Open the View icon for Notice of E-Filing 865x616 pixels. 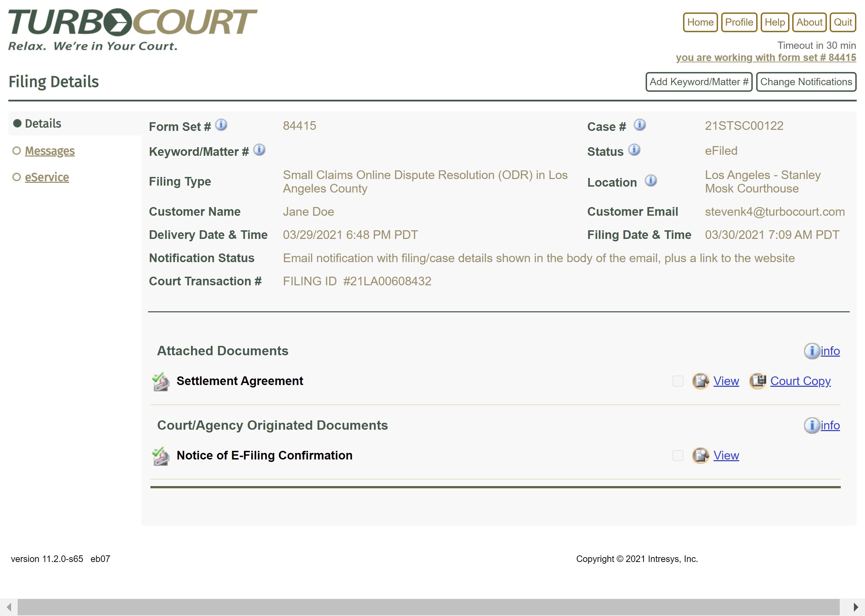700,456
